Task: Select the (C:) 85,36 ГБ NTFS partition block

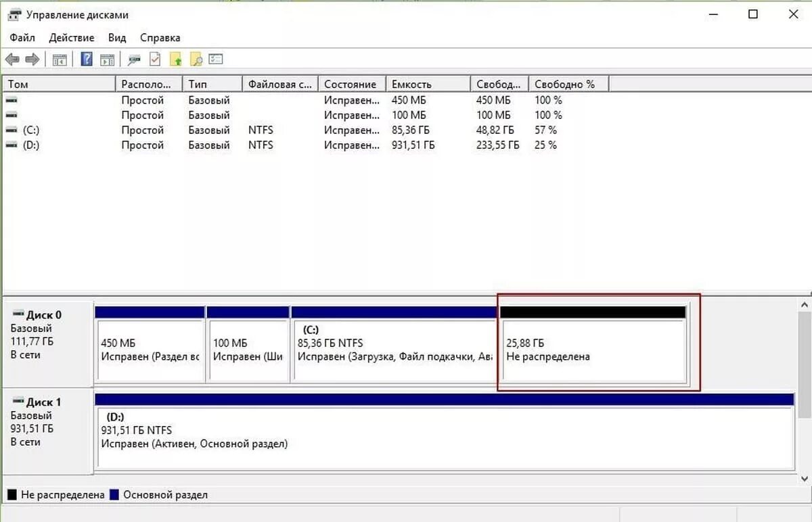Action: tap(394, 345)
